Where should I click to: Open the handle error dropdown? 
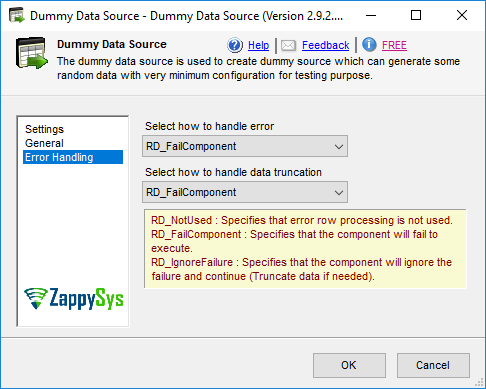(x=245, y=146)
